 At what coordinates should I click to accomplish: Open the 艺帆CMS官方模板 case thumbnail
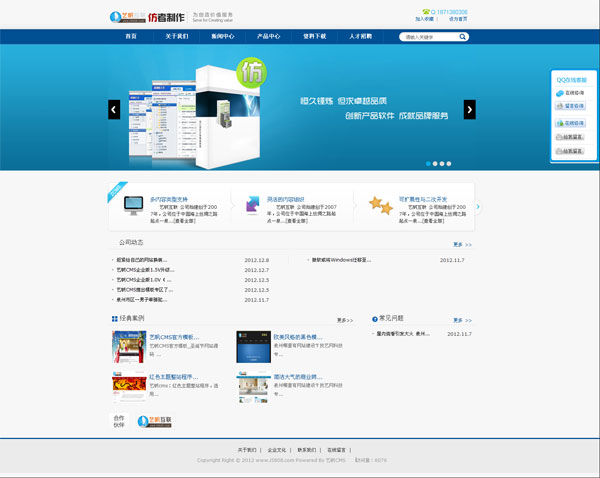click(128, 346)
